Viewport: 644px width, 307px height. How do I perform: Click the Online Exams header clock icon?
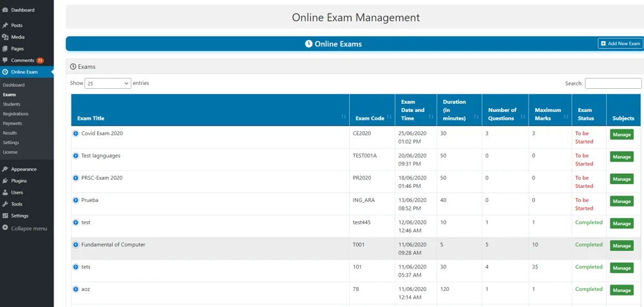click(x=309, y=44)
